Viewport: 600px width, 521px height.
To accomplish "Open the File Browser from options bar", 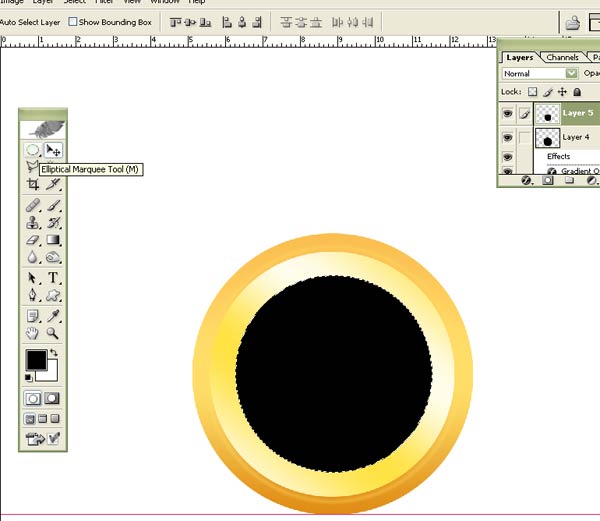I will (572, 23).
